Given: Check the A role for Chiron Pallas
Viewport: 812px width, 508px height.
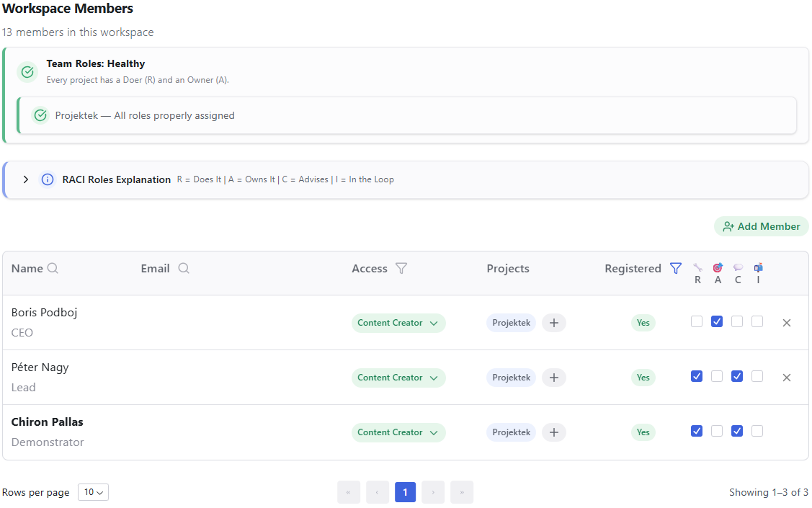Looking at the screenshot, I should click(717, 431).
